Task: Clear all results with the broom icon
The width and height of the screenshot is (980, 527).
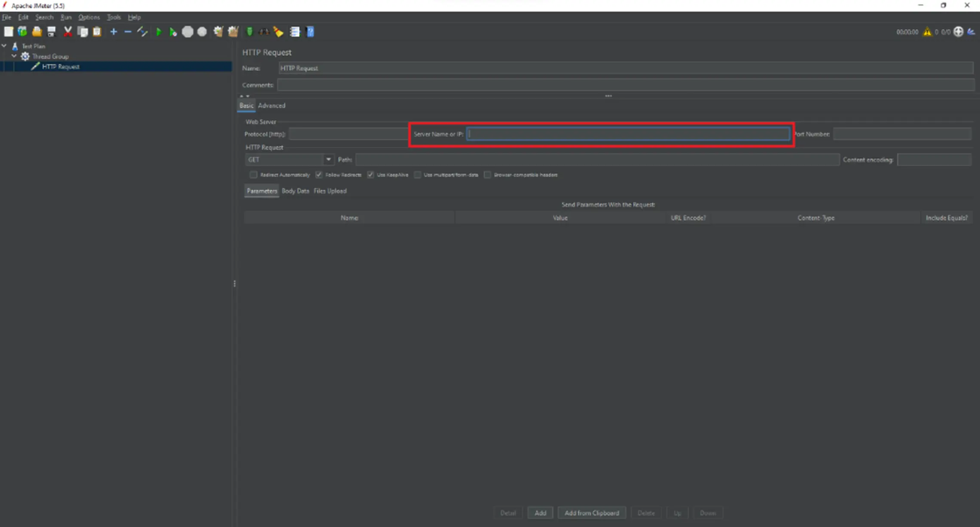Action: (x=278, y=31)
